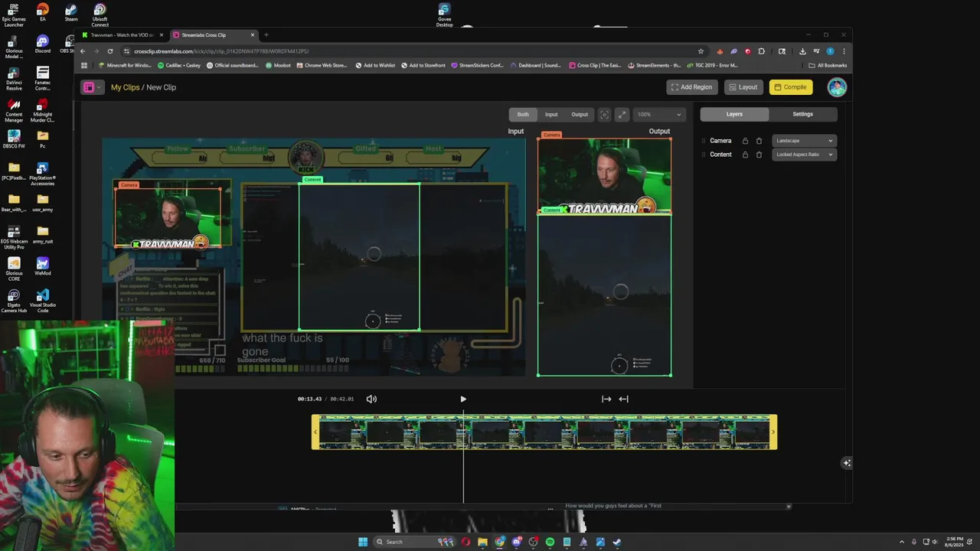This screenshot has width=980, height=551.
Task: Open the Discord desktop shortcut
Action: pos(42,44)
